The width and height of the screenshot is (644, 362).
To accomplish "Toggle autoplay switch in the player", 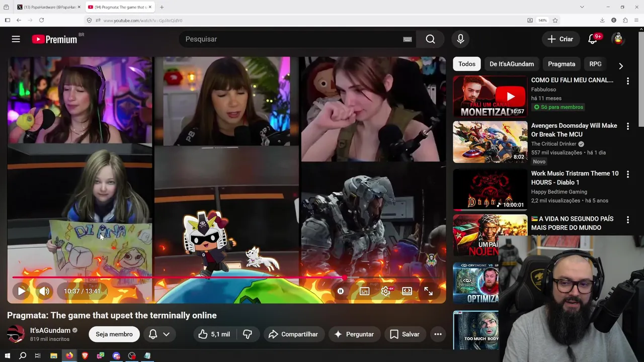I will click(x=341, y=291).
